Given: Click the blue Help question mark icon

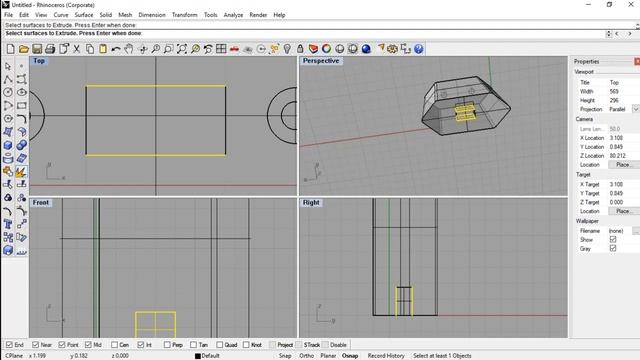Looking at the screenshot, I should [418, 49].
